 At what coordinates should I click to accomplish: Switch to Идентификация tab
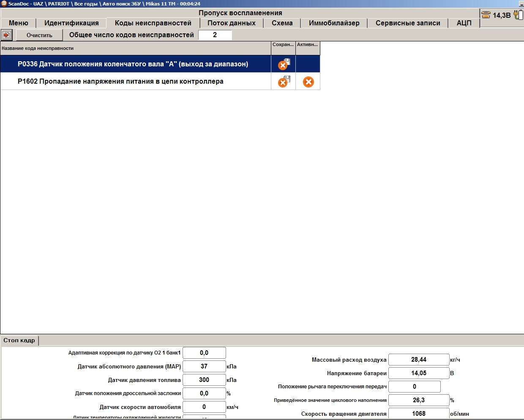pyautogui.click(x=71, y=23)
